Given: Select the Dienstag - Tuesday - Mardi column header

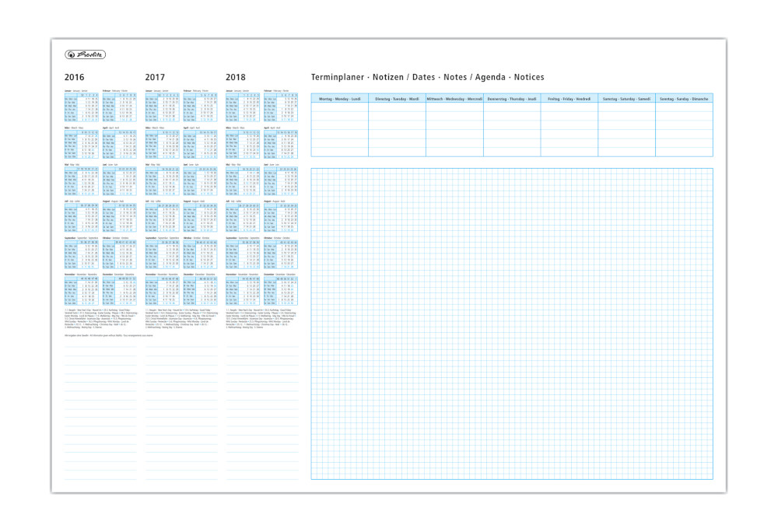Looking at the screenshot, I should point(397,99).
